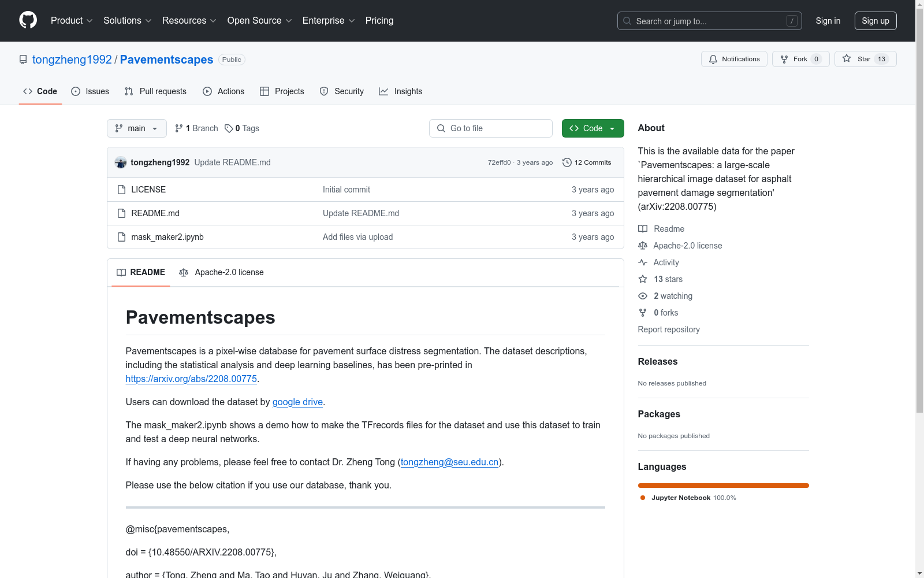Click Report repository link
This screenshot has height=578, width=924.
click(x=669, y=329)
